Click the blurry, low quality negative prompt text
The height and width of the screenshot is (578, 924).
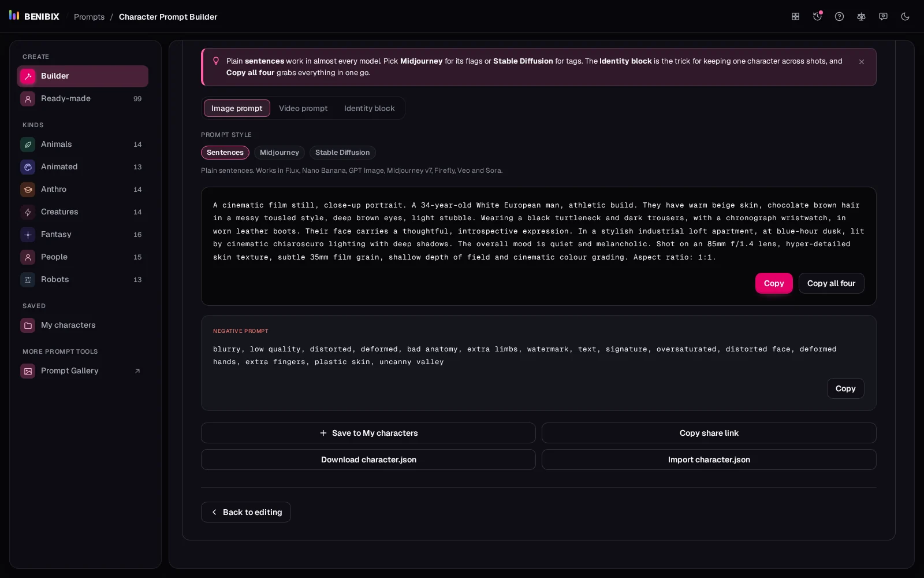524,355
